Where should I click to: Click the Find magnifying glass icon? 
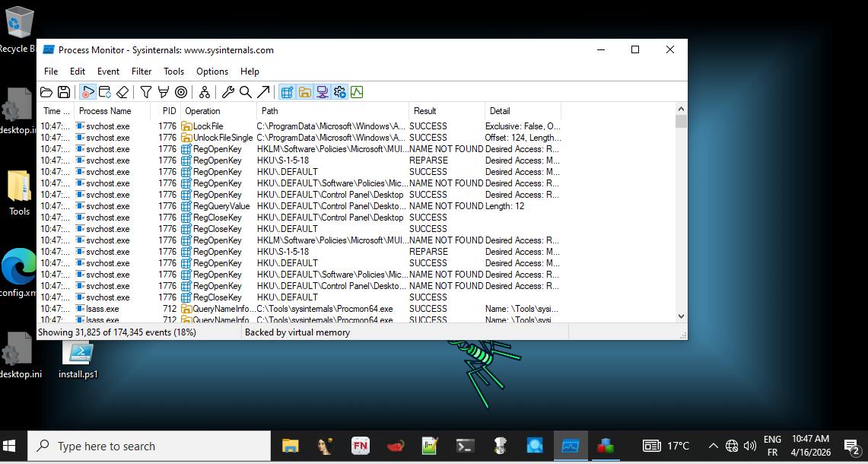click(x=245, y=92)
